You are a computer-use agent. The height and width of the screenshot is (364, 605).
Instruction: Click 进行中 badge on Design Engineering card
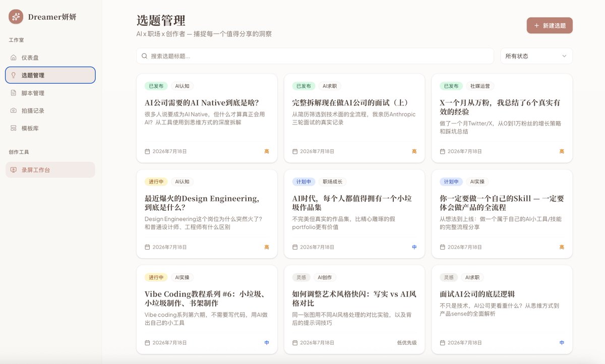156,181
